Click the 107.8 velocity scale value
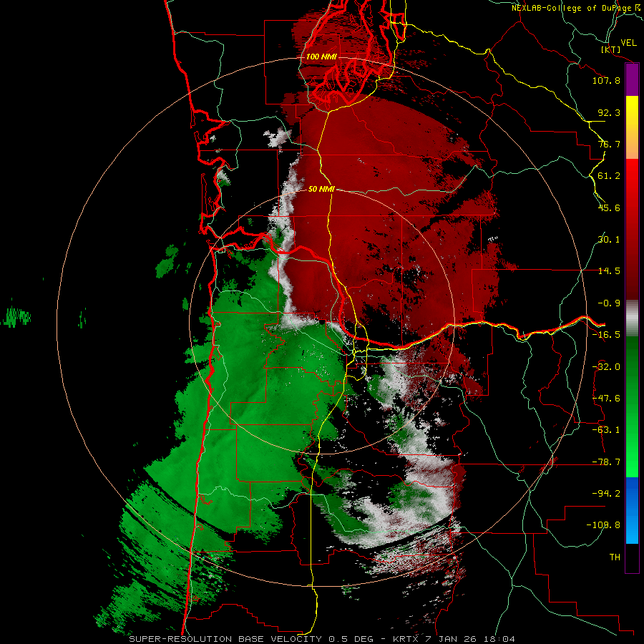The width and height of the screenshot is (644, 644). (x=606, y=80)
